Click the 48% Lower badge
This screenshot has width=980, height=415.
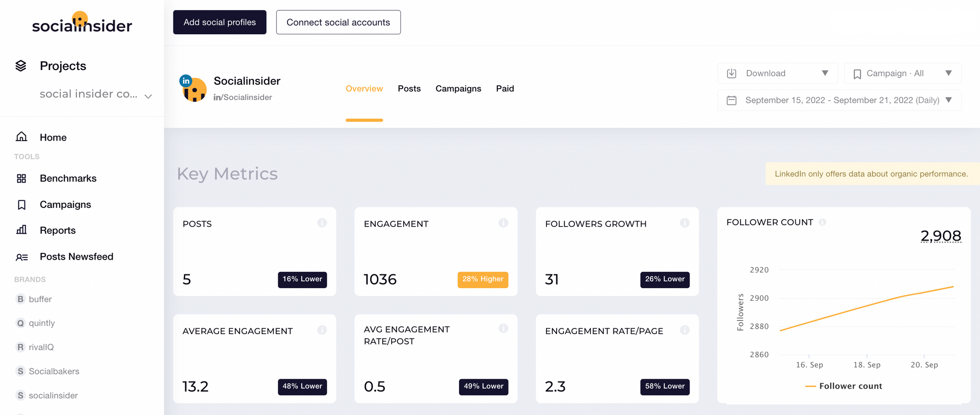click(x=302, y=387)
